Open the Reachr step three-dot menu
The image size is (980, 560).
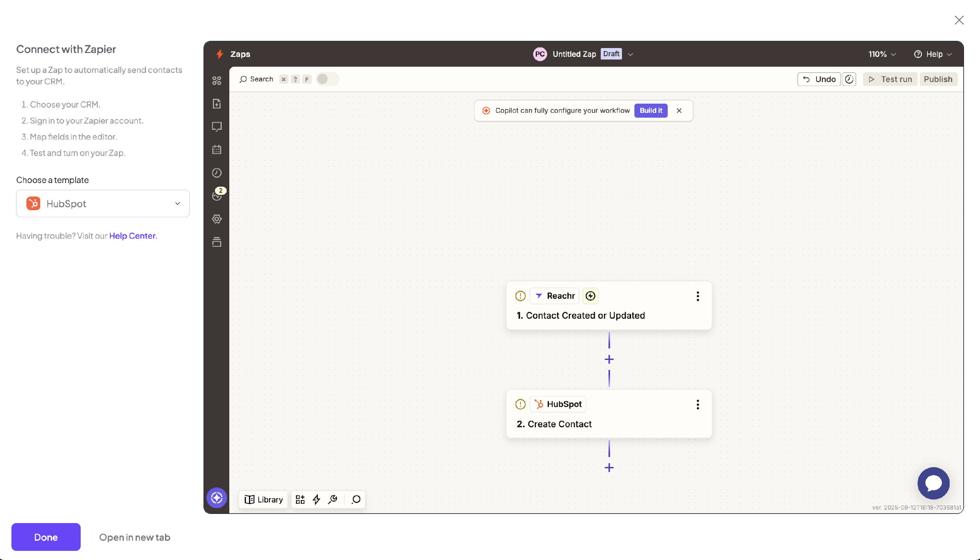(697, 296)
